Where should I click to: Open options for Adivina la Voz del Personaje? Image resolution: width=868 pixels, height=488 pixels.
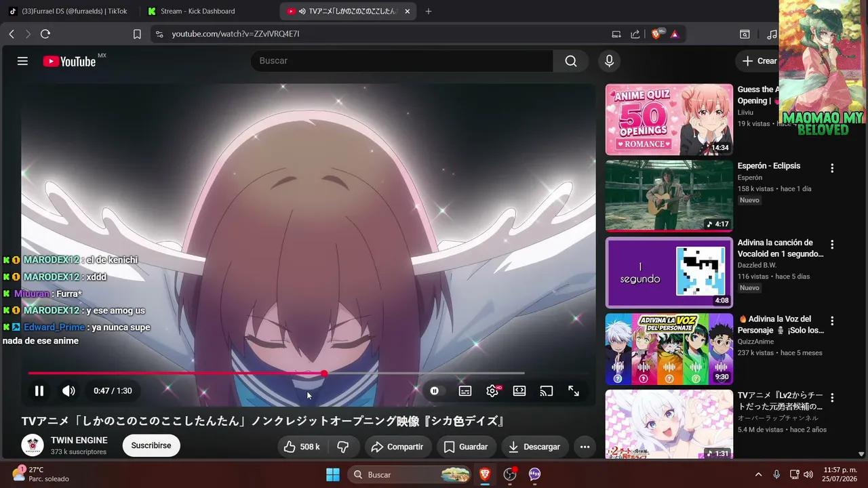[x=832, y=321]
